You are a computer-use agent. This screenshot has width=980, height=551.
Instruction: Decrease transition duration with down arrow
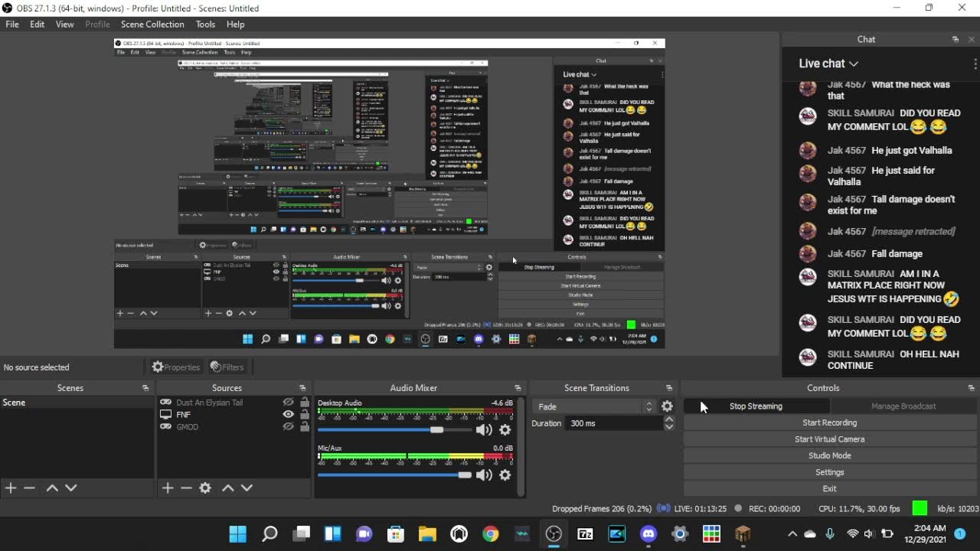tap(669, 427)
